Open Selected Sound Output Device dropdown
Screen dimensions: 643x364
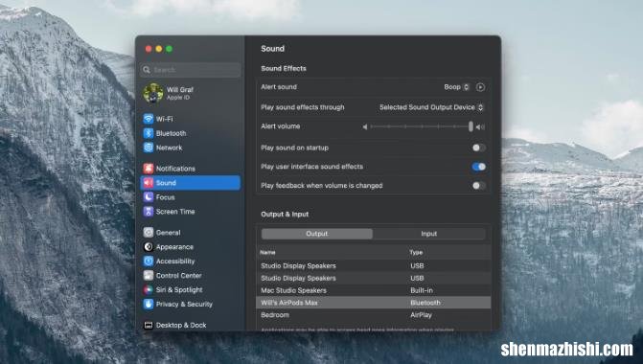click(431, 107)
